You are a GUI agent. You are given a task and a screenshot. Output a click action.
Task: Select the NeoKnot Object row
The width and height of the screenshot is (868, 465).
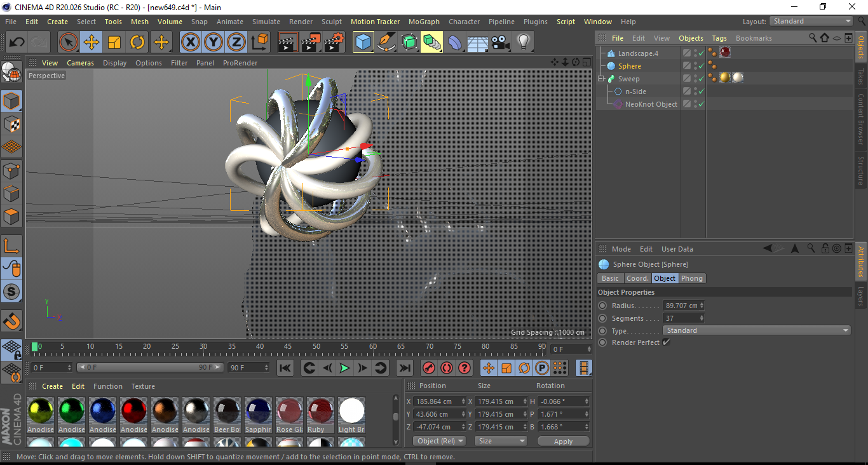click(x=651, y=104)
